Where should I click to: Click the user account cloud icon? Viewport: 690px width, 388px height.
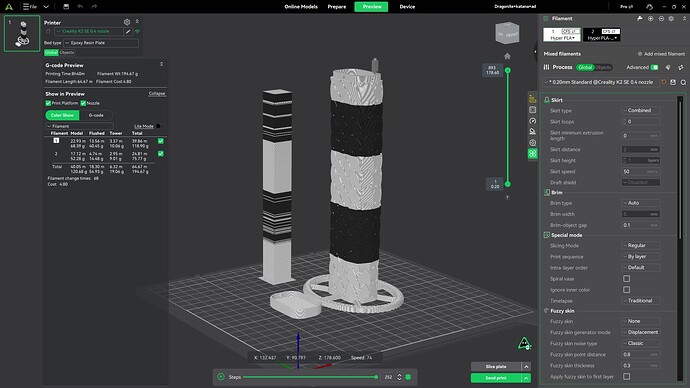point(649,7)
